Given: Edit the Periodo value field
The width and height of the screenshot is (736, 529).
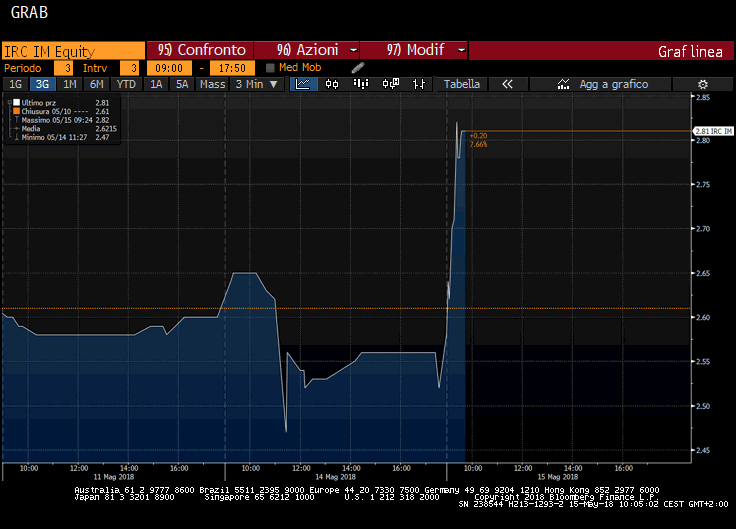Looking at the screenshot, I should click(63, 68).
